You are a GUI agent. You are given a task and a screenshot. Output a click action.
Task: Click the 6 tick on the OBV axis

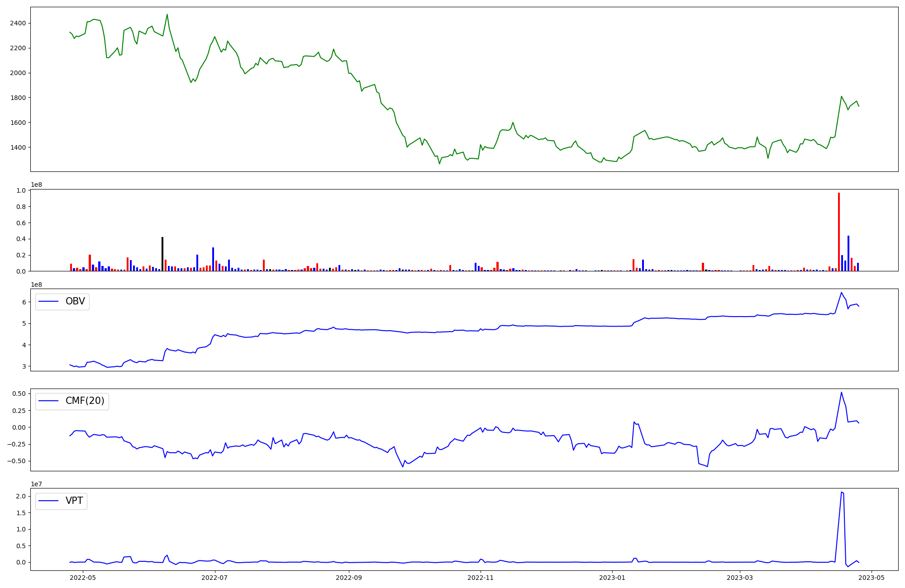[x=24, y=302]
